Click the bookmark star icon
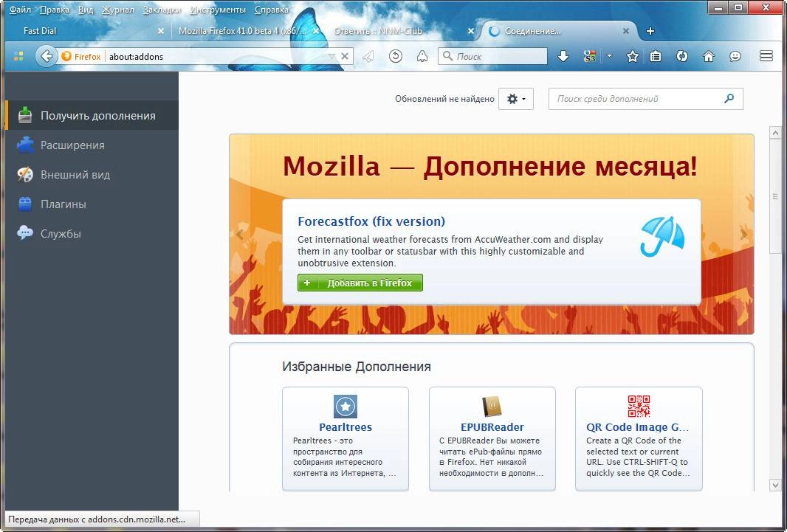Screen dimensions: 787x532 pyautogui.click(x=633, y=57)
